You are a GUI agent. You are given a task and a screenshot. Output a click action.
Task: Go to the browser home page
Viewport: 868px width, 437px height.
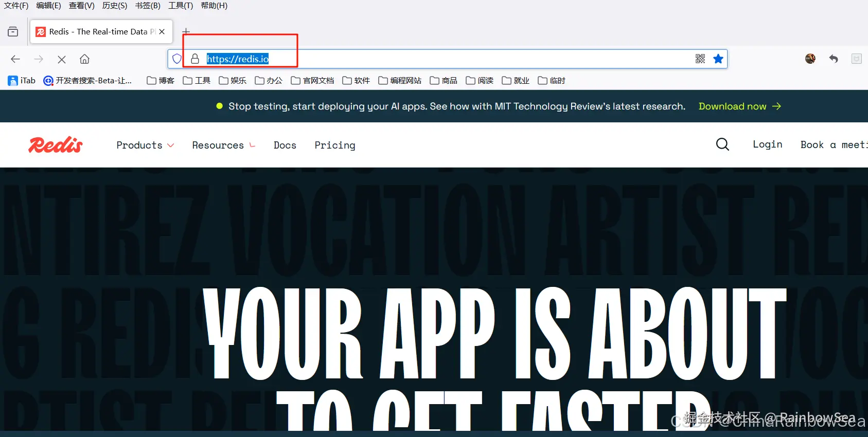point(85,59)
